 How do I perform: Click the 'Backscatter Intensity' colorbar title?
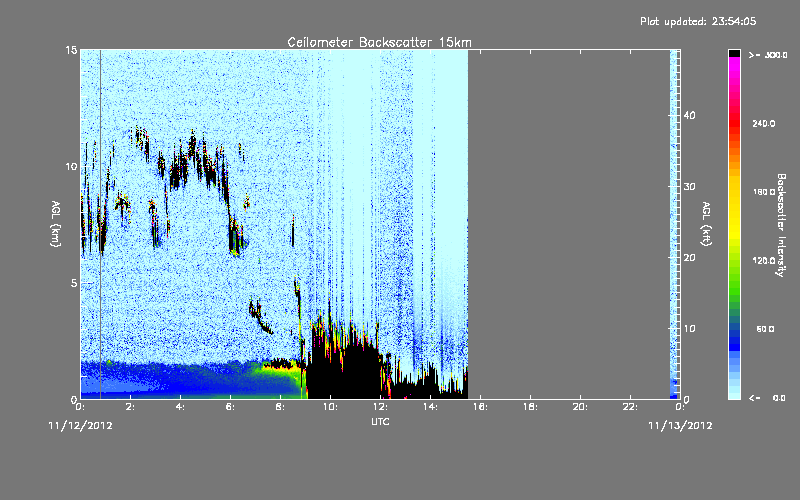click(781, 225)
